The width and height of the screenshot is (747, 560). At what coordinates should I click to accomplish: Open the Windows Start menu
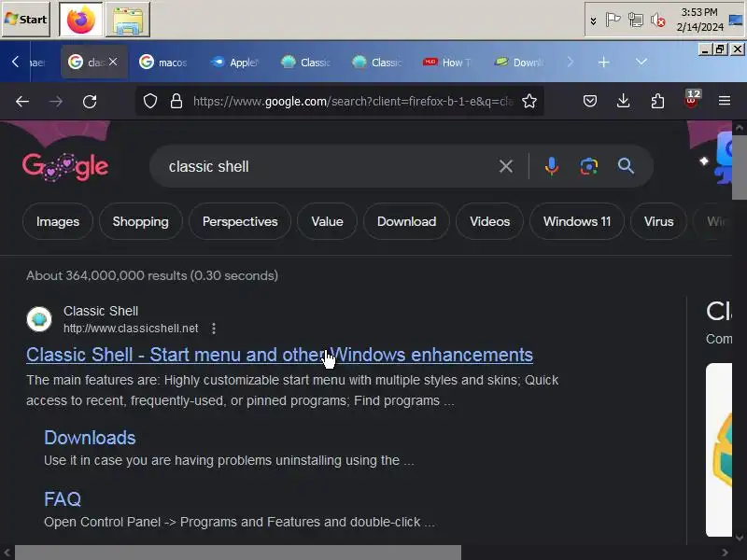click(x=26, y=20)
